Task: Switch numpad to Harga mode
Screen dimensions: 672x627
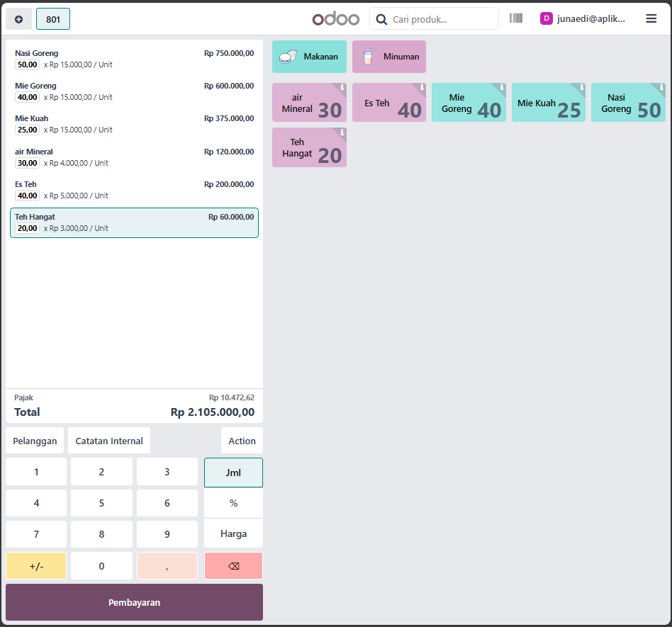Action: click(233, 533)
